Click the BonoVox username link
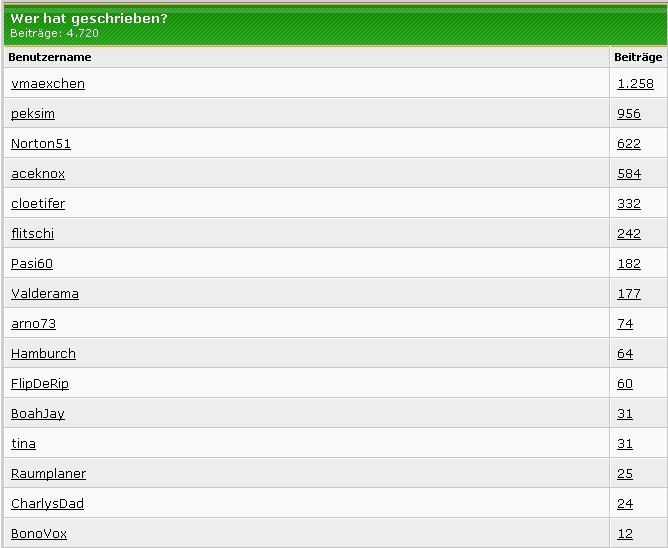This screenshot has height=548, width=668. pyautogui.click(x=38, y=534)
